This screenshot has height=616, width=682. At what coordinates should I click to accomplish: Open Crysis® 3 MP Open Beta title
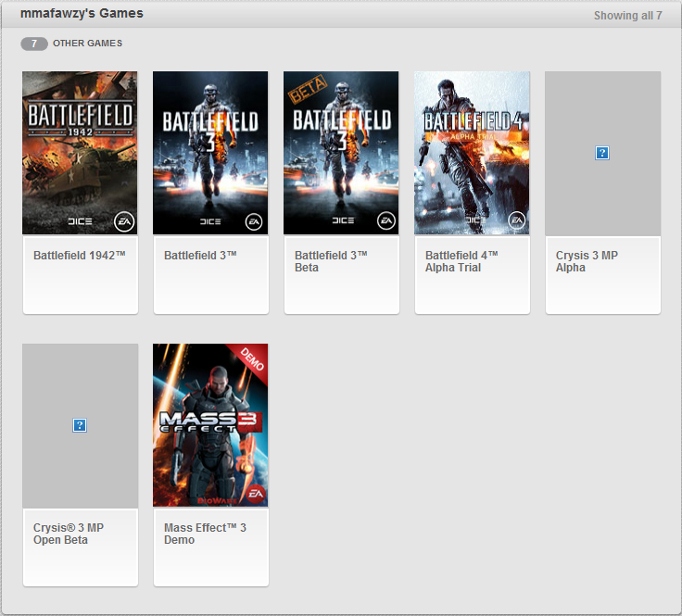69,534
